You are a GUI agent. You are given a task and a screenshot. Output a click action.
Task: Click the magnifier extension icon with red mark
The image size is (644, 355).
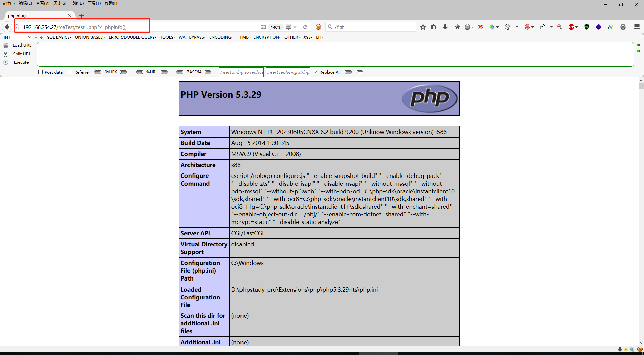click(560, 27)
